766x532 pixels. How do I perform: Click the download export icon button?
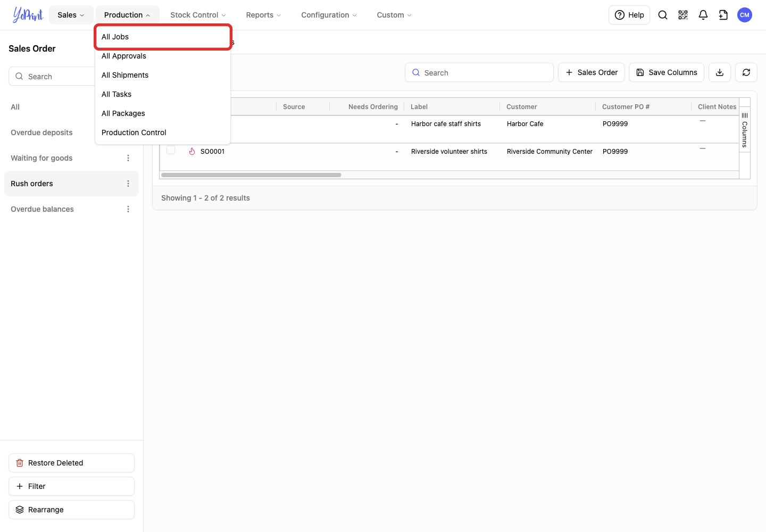click(720, 72)
